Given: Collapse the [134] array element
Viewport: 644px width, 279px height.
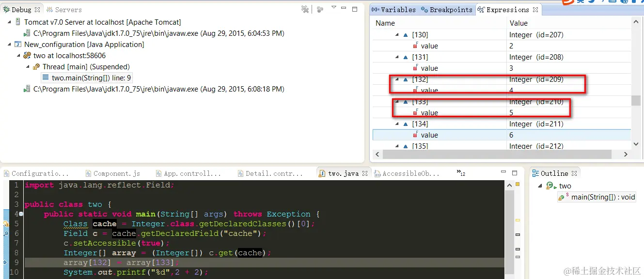Looking at the screenshot, I should (397, 124).
